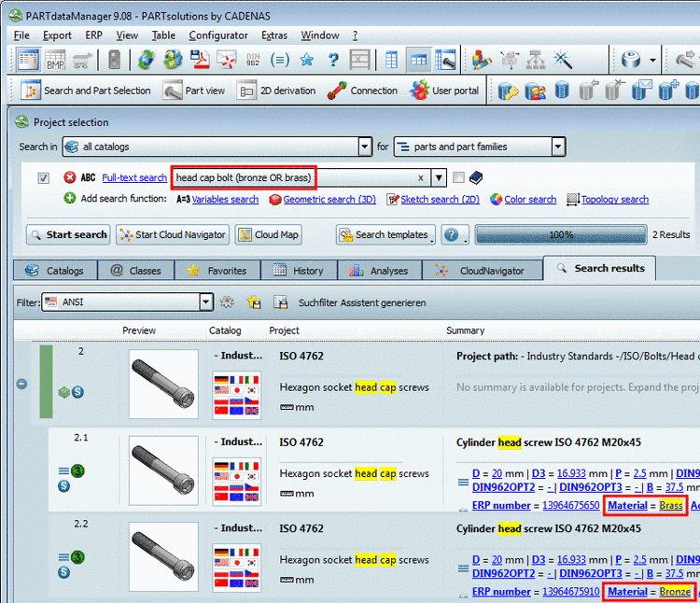
Task: Click the star-folder icon beside filter
Action: [254, 302]
